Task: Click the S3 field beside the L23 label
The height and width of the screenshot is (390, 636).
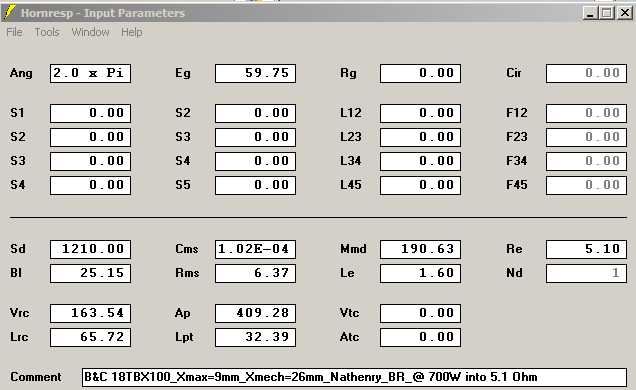Action: coord(256,137)
